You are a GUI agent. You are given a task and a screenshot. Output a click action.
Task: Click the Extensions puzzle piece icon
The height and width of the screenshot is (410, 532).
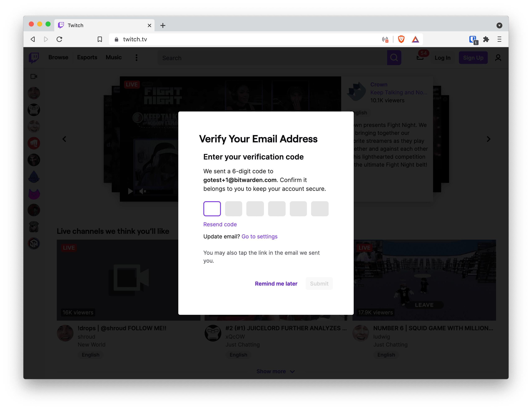point(486,39)
